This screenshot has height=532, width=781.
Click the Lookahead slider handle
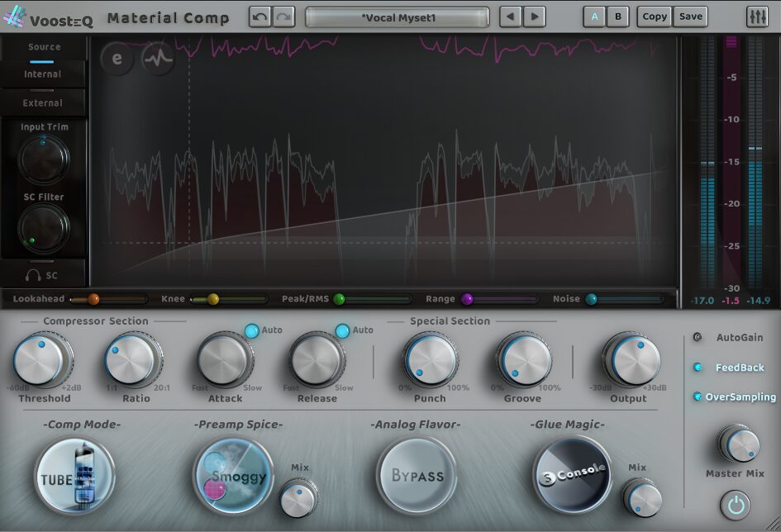coord(93,299)
